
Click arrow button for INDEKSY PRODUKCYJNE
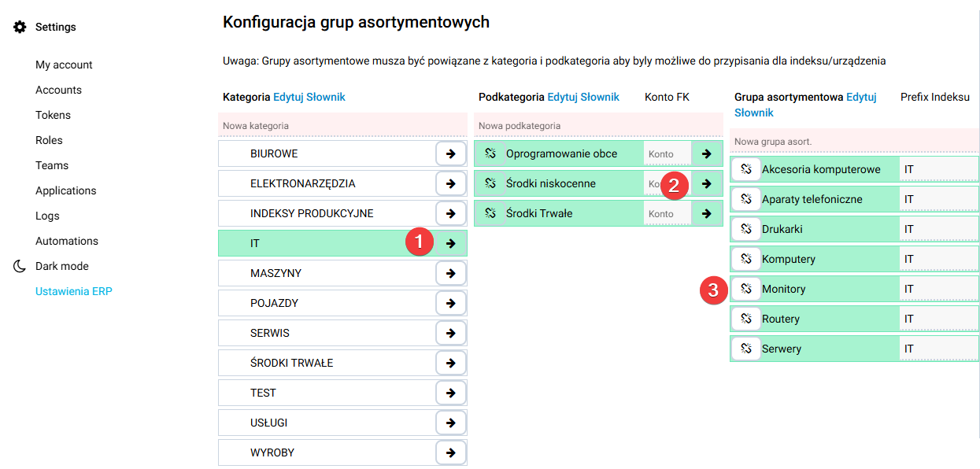(x=451, y=213)
